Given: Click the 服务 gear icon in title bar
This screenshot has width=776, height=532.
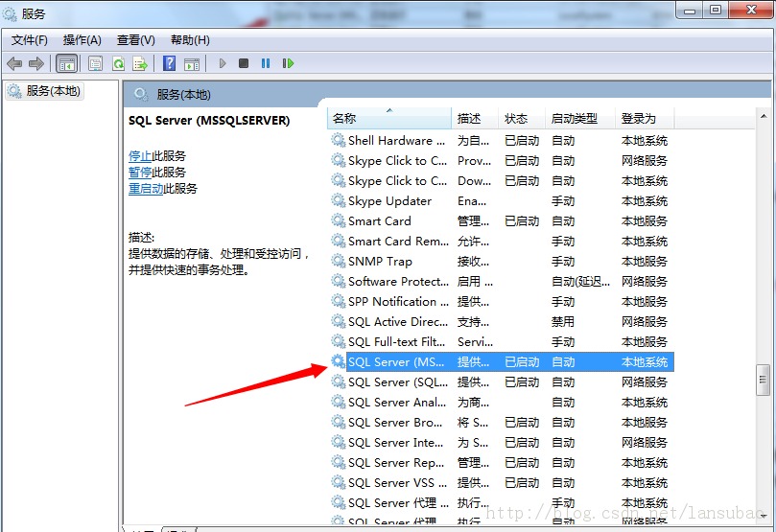Looking at the screenshot, I should click(x=10, y=13).
